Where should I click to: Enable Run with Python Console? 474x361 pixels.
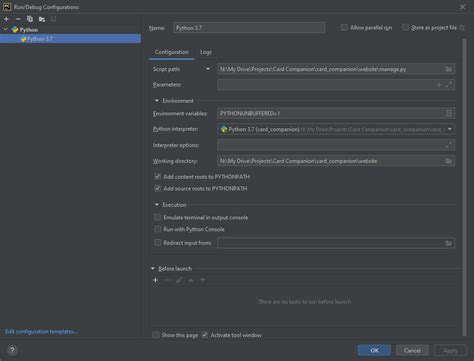(x=158, y=229)
